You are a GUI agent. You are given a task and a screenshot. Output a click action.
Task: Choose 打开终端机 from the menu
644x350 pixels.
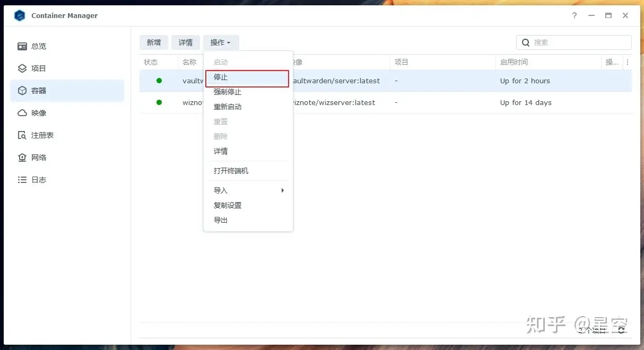pos(231,171)
